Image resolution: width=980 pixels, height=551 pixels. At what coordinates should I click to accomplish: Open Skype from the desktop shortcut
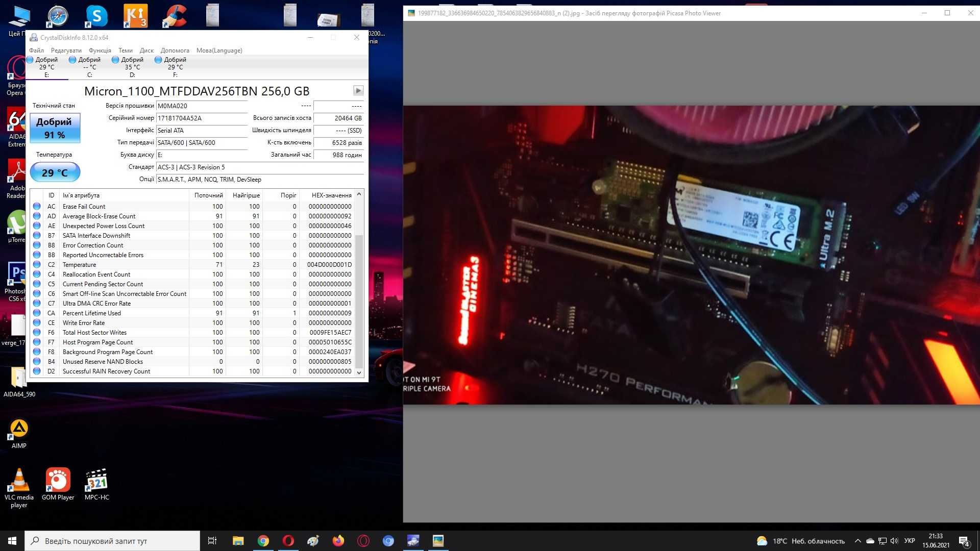tap(96, 16)
